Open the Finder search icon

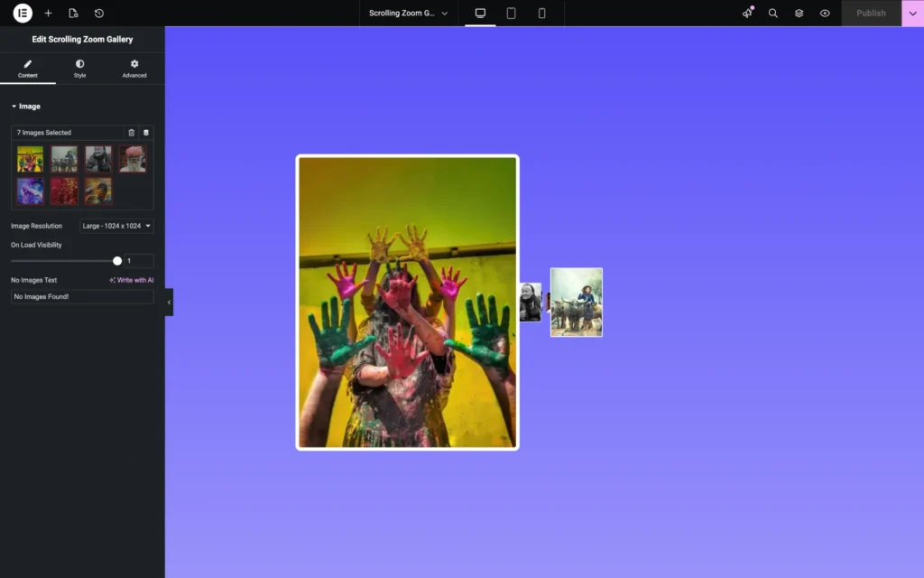click(772, 14)
